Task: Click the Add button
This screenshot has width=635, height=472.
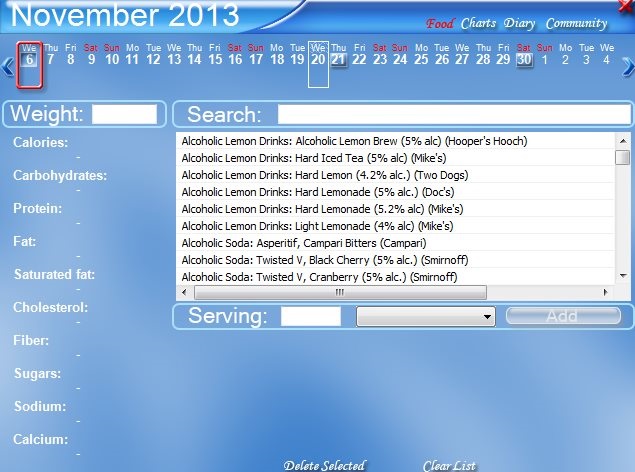Action: click(563, 316)
